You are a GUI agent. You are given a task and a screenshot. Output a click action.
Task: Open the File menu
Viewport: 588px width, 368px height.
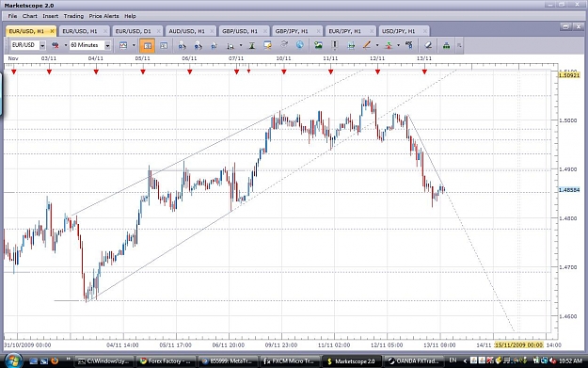(12, 16)
